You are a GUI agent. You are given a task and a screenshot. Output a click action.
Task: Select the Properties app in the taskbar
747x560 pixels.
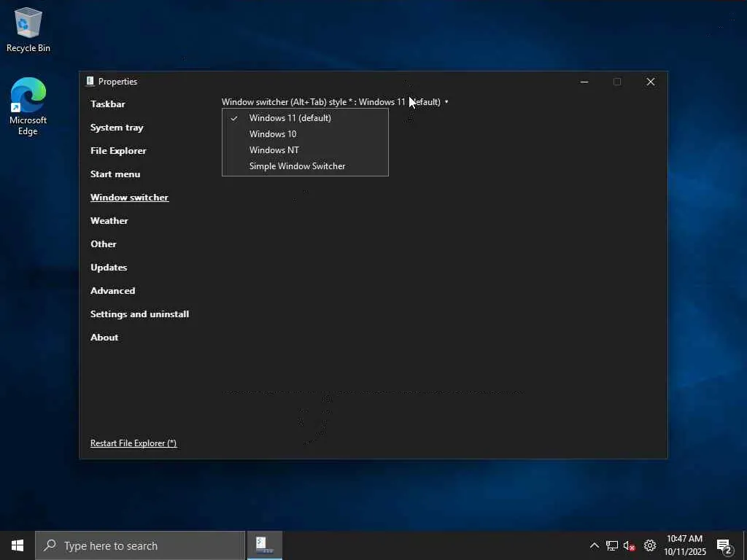pyautogui.click(x=264, y=545)
